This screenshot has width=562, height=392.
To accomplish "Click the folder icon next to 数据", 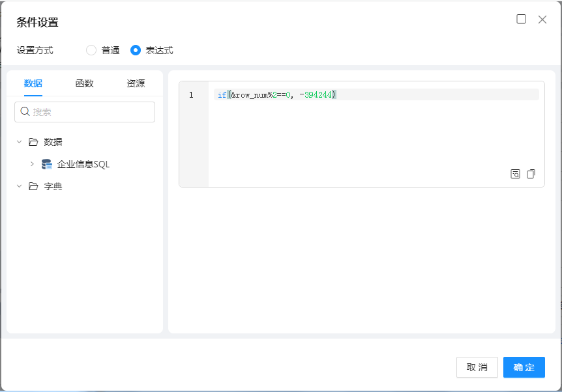I will click(x=33, y=142).
